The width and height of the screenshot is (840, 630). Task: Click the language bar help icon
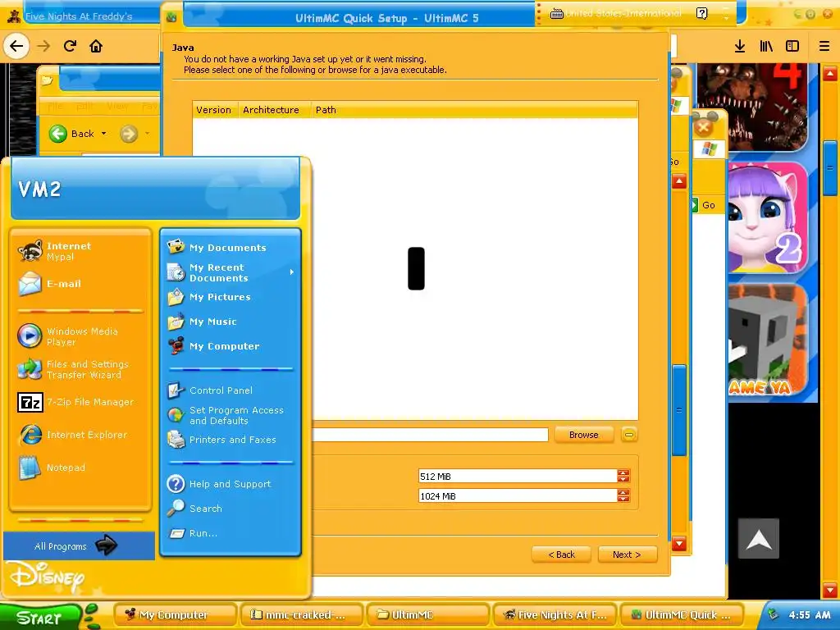pos(702,13)
